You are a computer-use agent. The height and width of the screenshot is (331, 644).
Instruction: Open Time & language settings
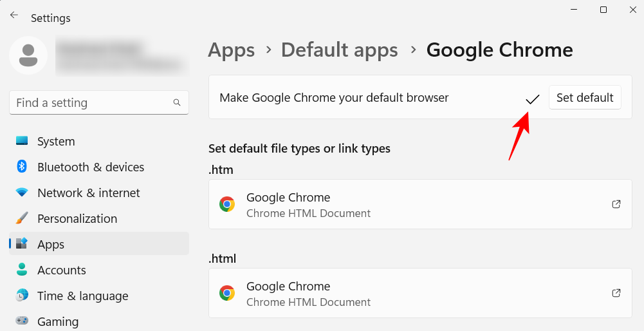[x=82, y=296]
